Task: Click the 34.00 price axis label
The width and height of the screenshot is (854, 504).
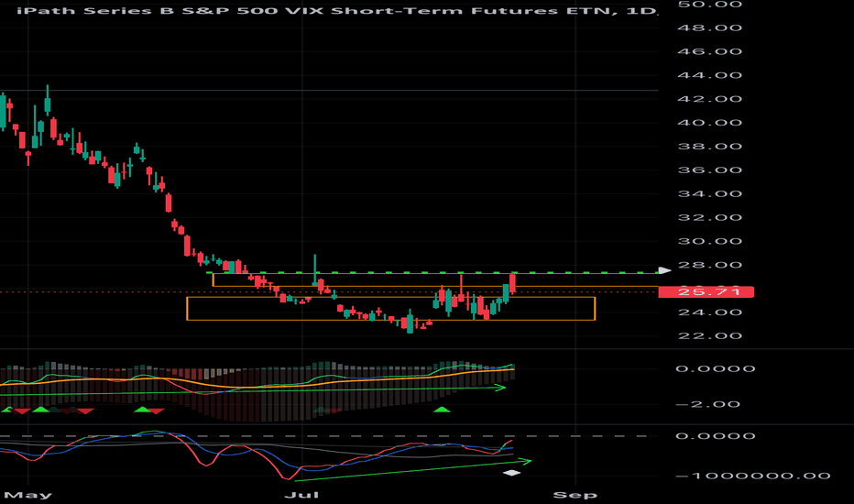Action: click(709, 194)
